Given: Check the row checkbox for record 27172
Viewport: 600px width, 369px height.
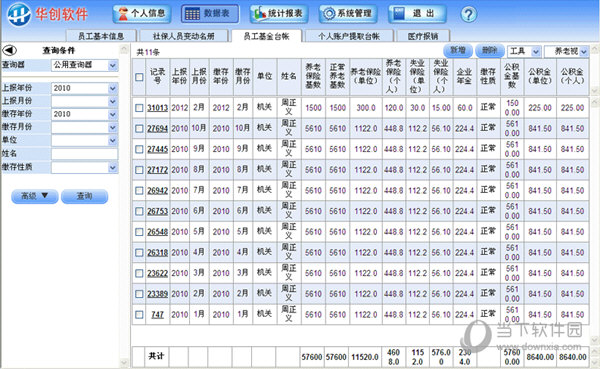Looking at the screenshot, I should tap(139, 170).
